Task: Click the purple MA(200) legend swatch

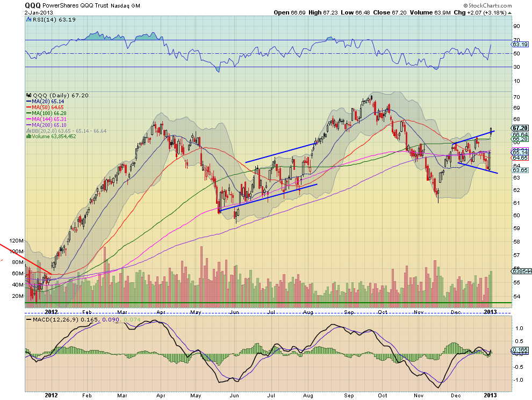Action: pos(29,125)
